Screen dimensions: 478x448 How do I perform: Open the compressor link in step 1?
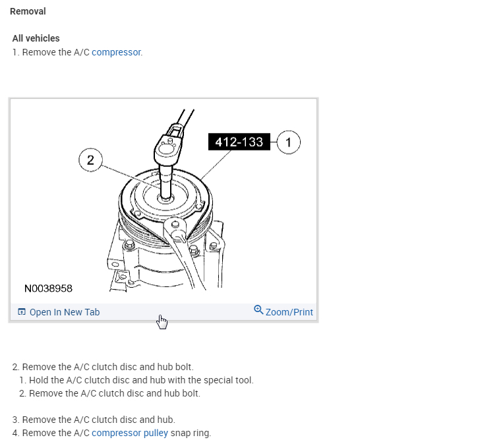pyautogui.click(x=116, y=53)
